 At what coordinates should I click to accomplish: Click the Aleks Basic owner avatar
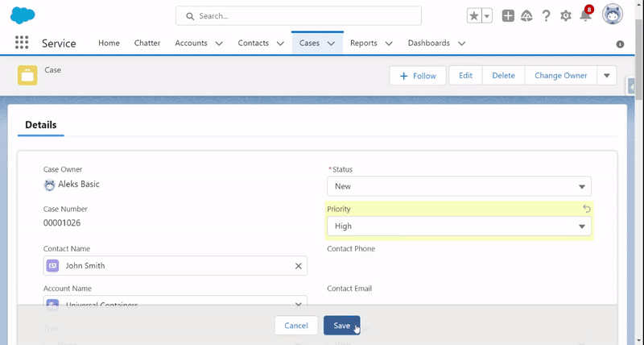point(49,185)
